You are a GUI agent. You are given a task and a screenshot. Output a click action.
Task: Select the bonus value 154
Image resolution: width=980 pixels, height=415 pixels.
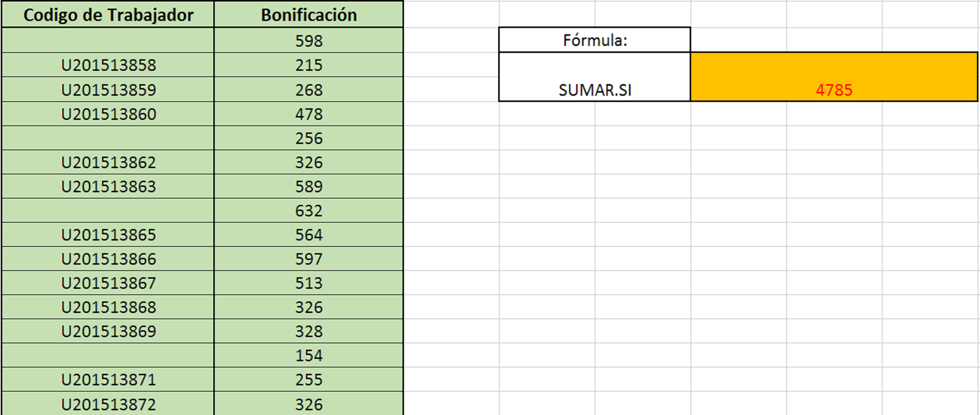click(x=309, y=355)
